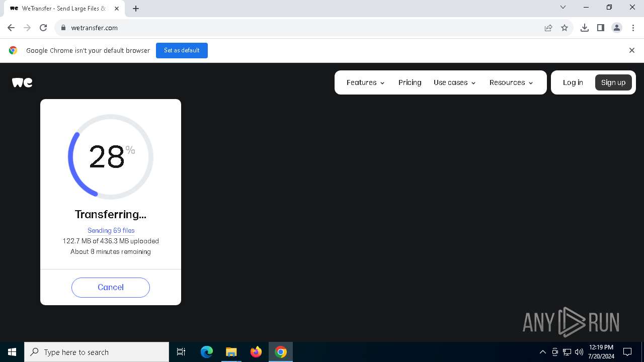Open the Chrome profile avatar

tap(617, 28)
